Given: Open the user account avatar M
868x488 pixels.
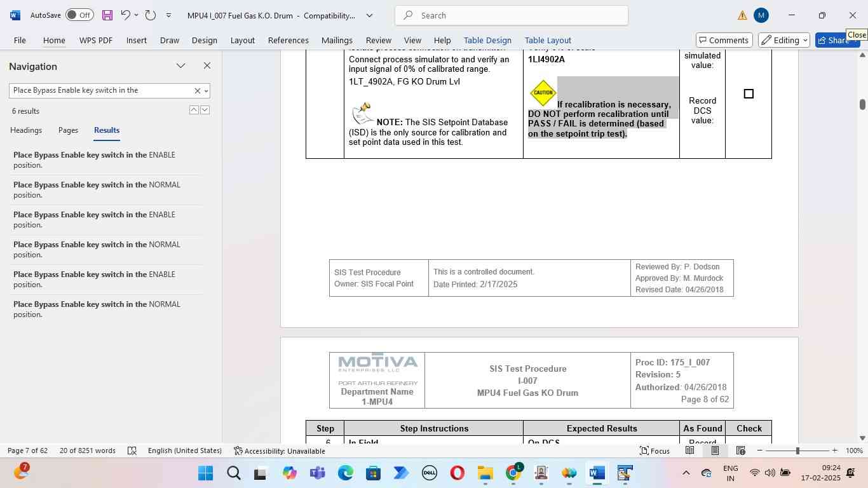Looking at the screenshot, I should coord(761,15).
